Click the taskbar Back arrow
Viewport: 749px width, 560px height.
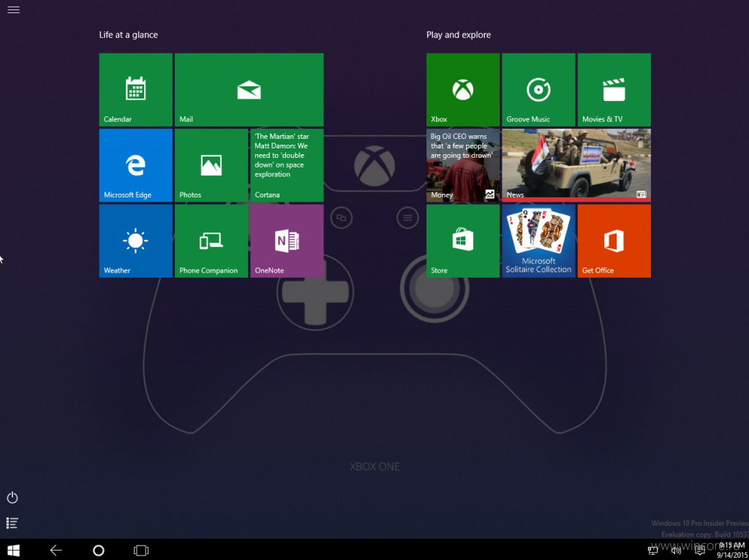pyautogui.click(x=56, y=550)
